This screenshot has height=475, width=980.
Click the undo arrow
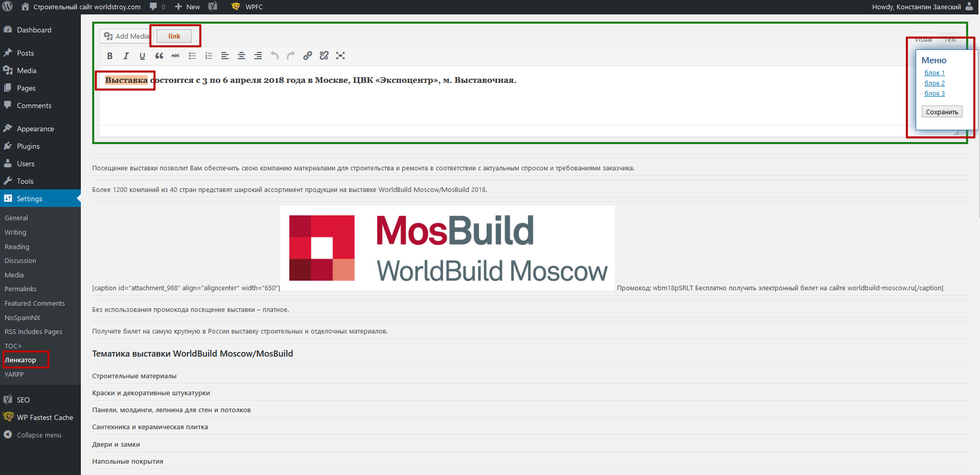point(274,56)
